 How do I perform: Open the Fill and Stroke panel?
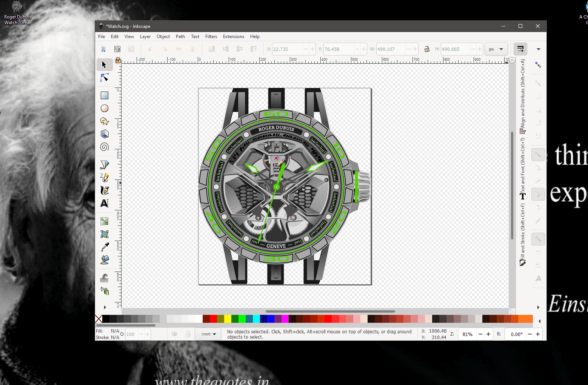click(x=523, y=235)
